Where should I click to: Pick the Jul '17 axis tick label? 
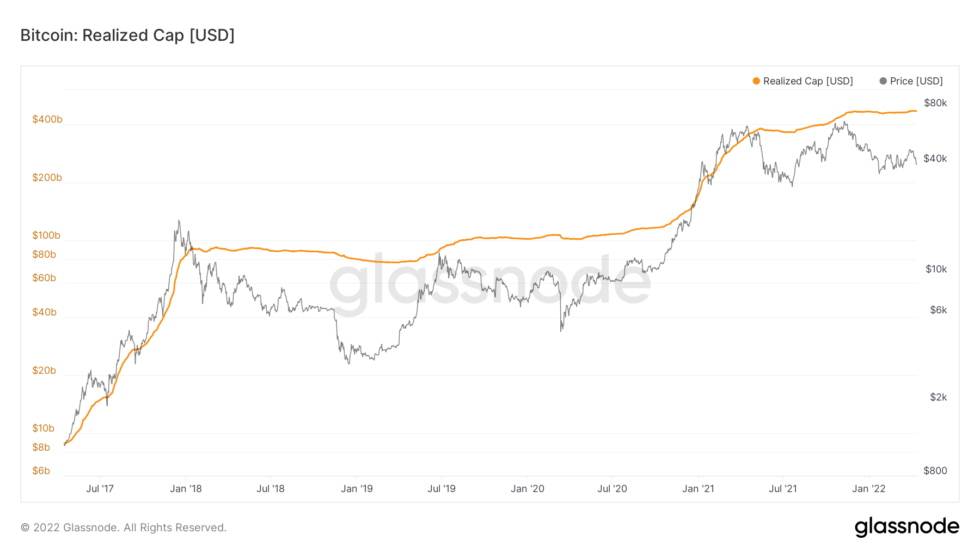pyautogui.click(x=100, y=489)
